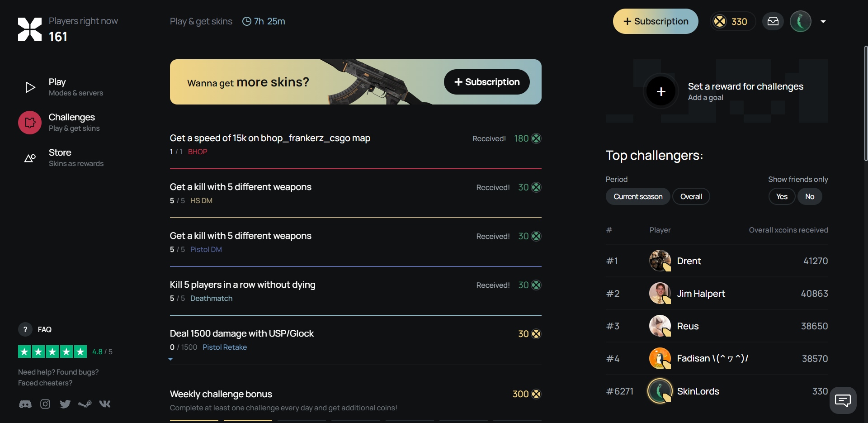
Task: Click the Deathmatch mode link
Action: [x=211, y=298]
